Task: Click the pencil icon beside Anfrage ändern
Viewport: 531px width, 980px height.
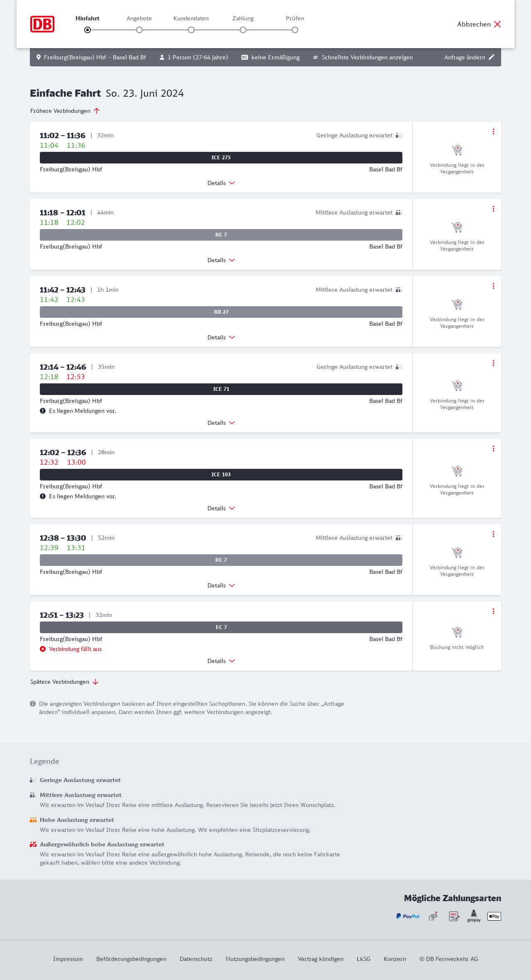Action: tap(492, 57)
